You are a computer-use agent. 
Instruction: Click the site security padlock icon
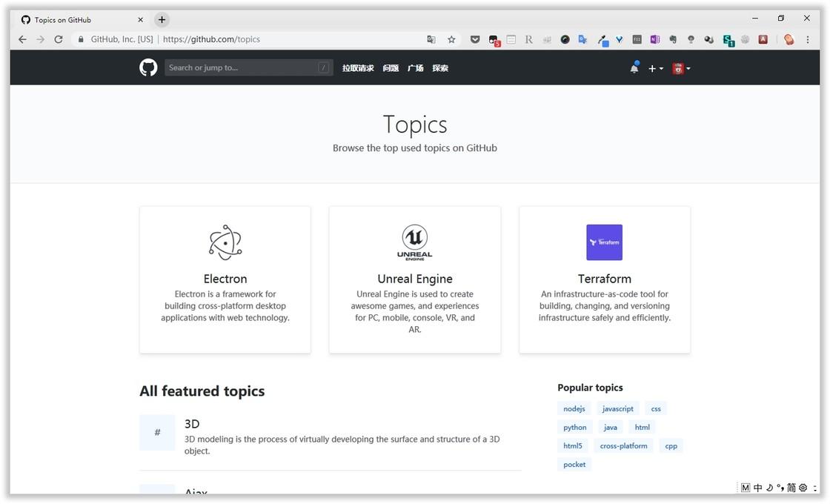(x=80, y=39)
